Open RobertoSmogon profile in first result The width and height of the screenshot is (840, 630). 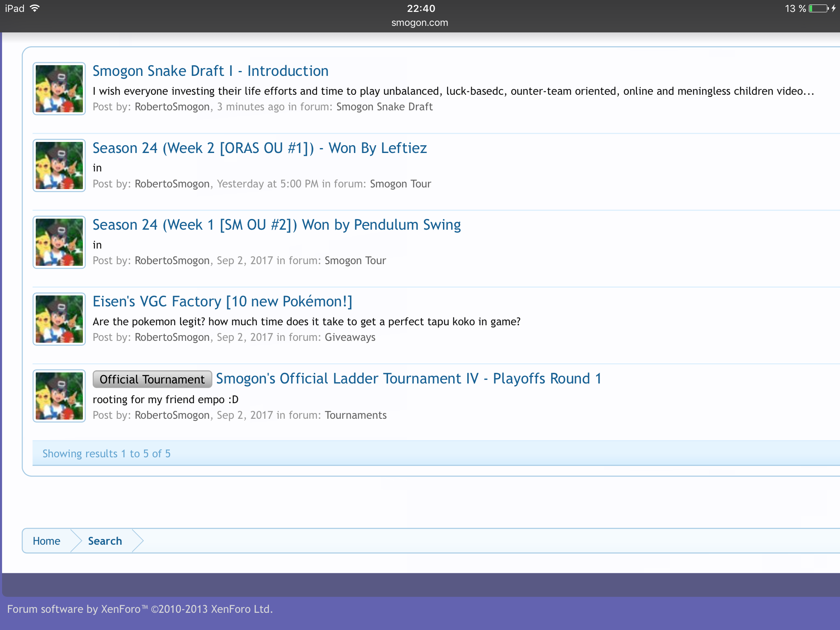click(x=172, y=107)
